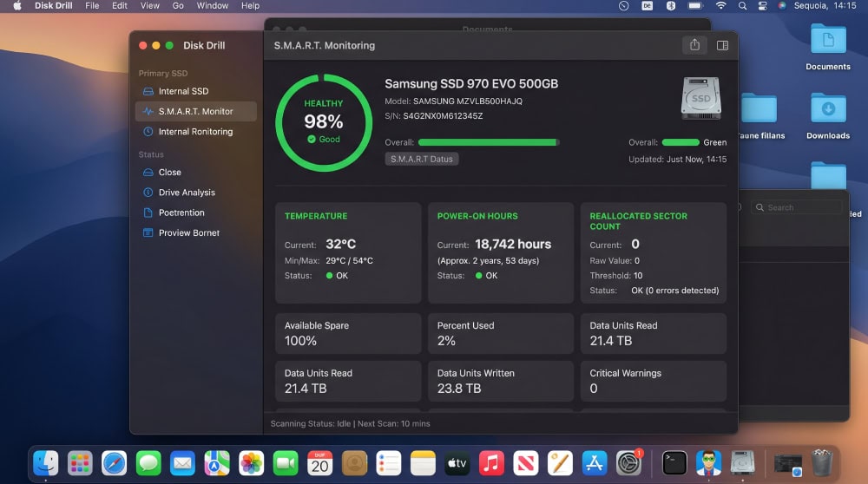Click the Poetrention document icon
Image resolution: width=868 pixels, height=484 pixels.
coord(148,213)
